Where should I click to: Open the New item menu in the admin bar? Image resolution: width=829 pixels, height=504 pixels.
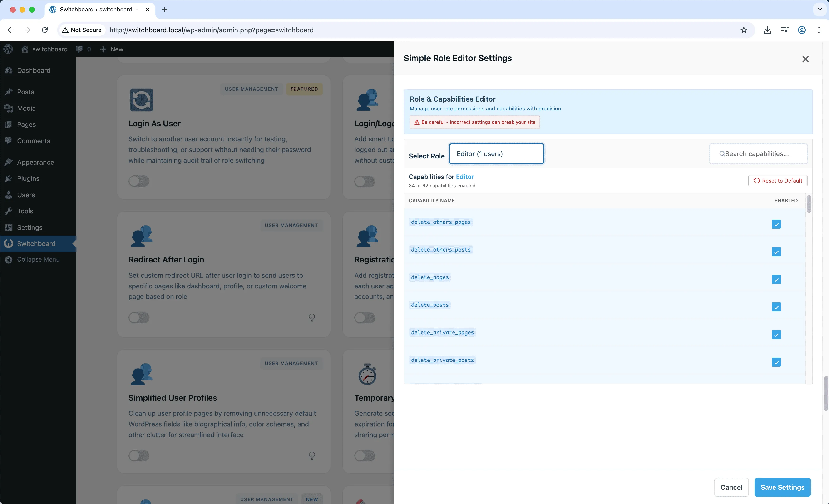(x=111, y=49)
